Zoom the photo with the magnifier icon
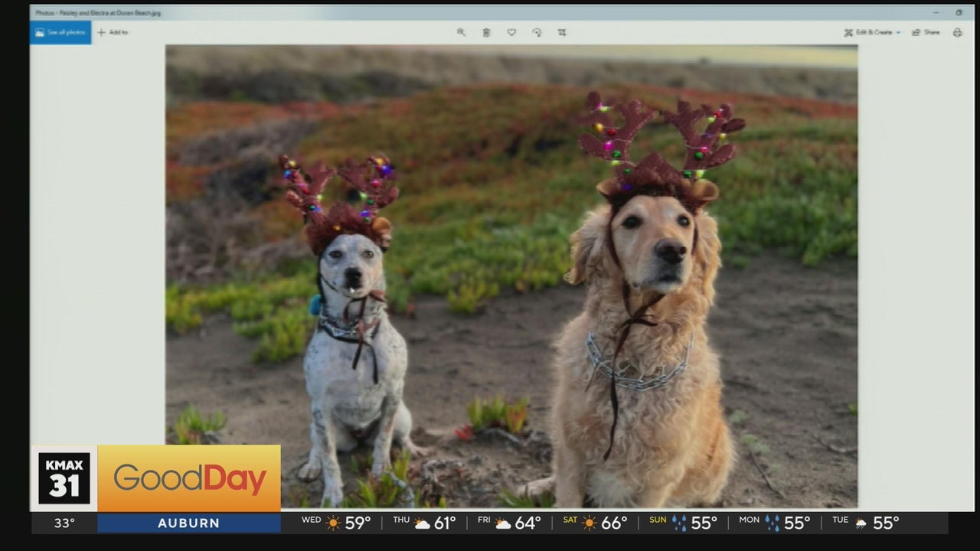The image size is (980, 551). (461, 32)
